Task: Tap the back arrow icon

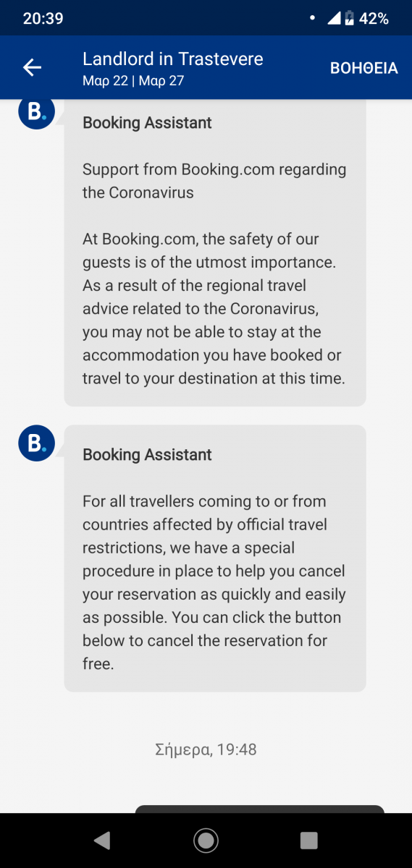Action: pyautogui.click(x=33, y=68)
